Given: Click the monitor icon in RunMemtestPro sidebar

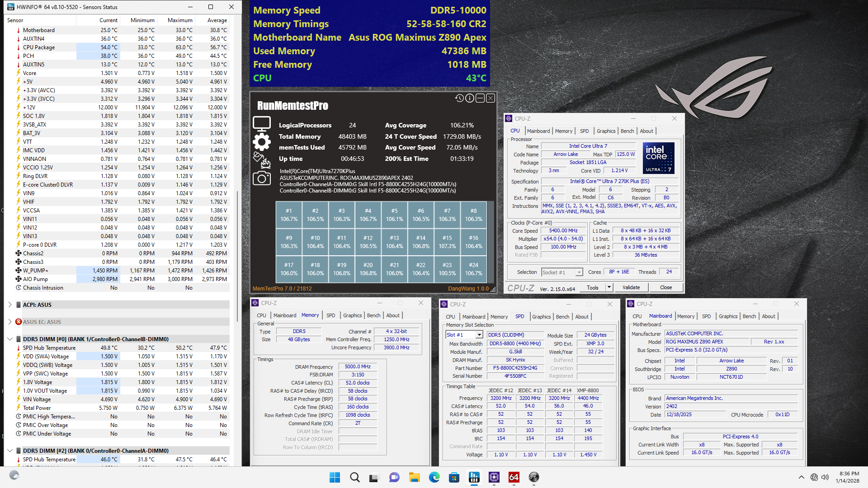Looking at the screenshot, I should point(262,122).
